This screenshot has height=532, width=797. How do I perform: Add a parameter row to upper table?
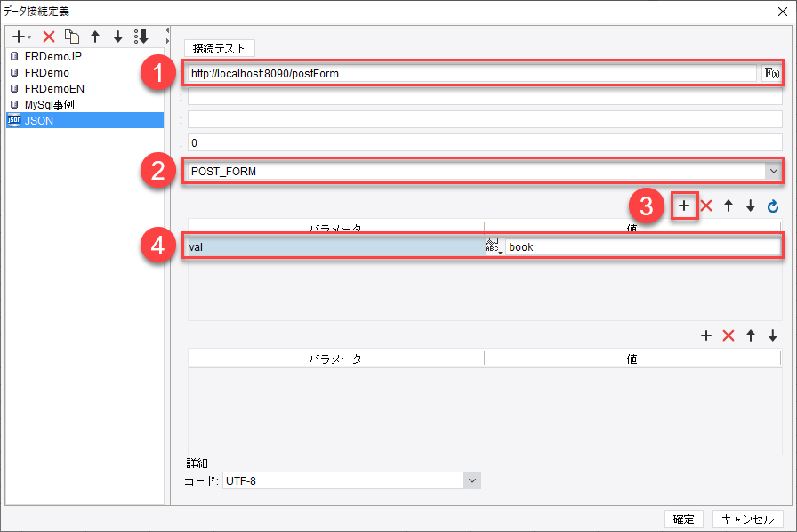click(x=684, y=206)
